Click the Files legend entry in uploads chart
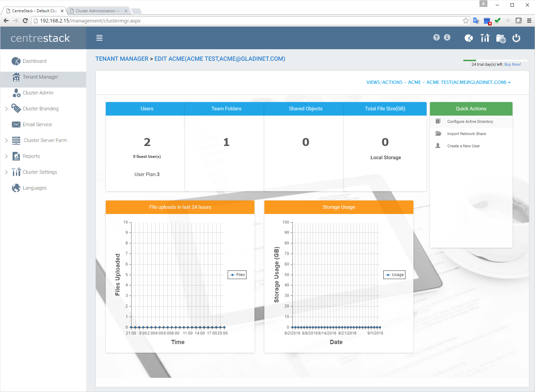 (237, 275)
